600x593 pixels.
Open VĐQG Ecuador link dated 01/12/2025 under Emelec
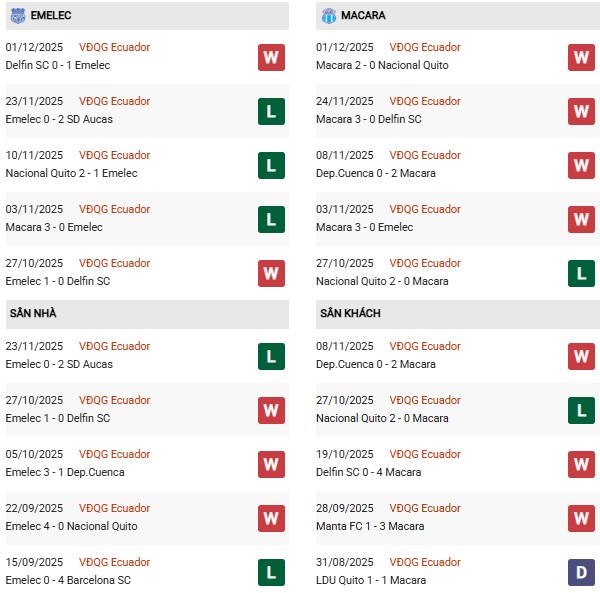tap(114, 47)
